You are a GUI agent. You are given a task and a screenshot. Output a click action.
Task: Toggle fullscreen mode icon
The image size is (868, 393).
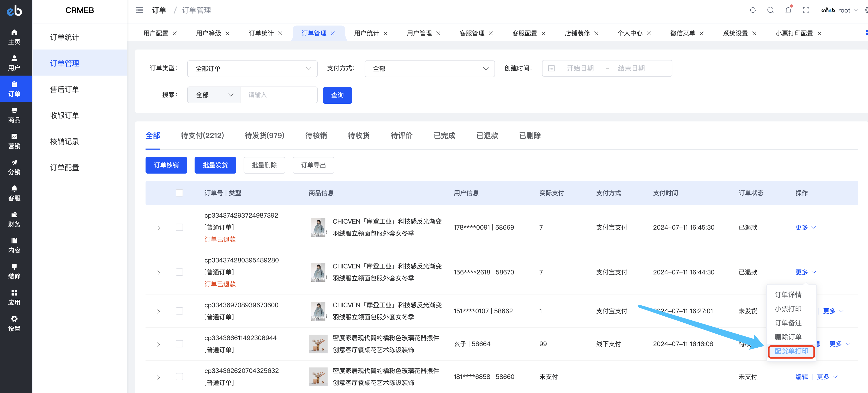pyautogui.click(x=806, y=10)
